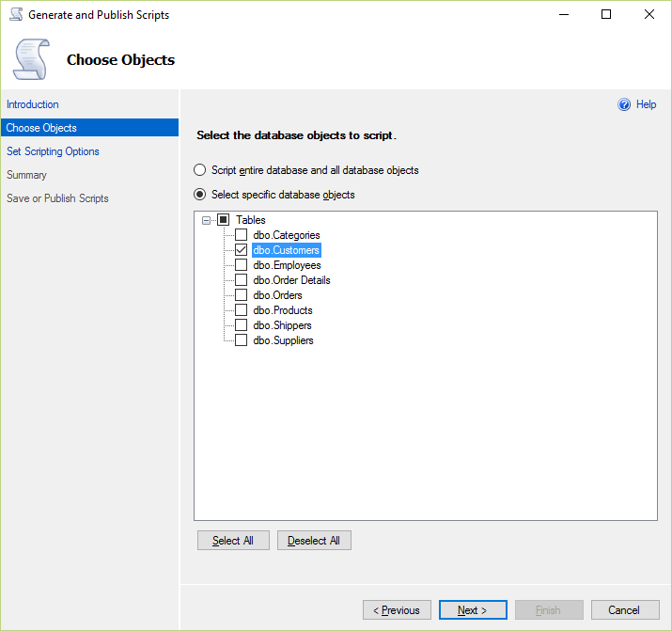Select the dbo.Categories row label
Viewport: 672px width, 631px height.
(x=287, y=235)
